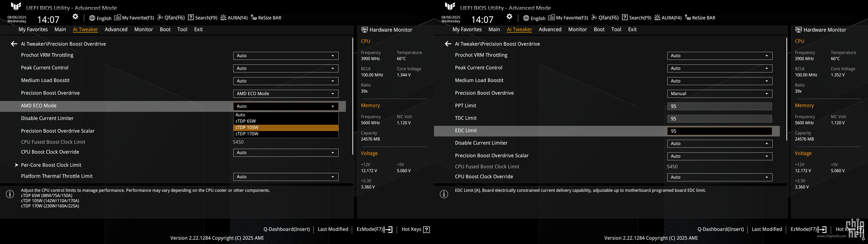
Task: Switch to Monitor tab in left window
Action: click(x=144, y=29)
